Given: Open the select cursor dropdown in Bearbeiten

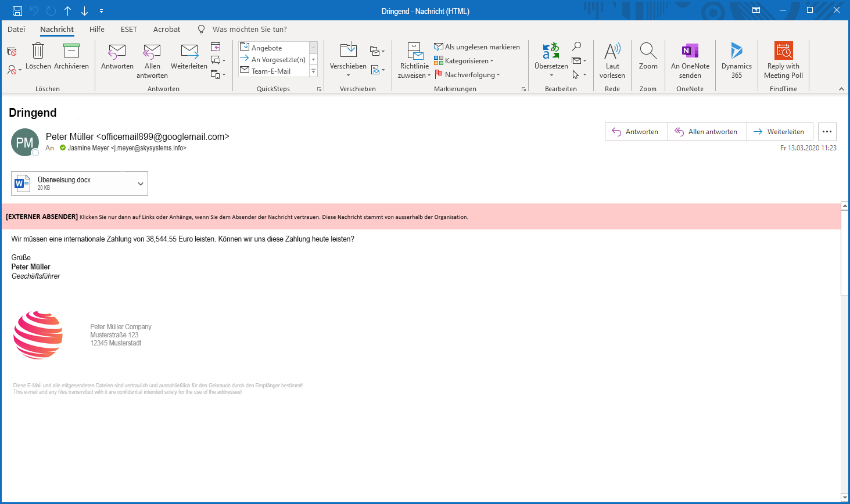Looking at the screenshot, I should 579,74.
